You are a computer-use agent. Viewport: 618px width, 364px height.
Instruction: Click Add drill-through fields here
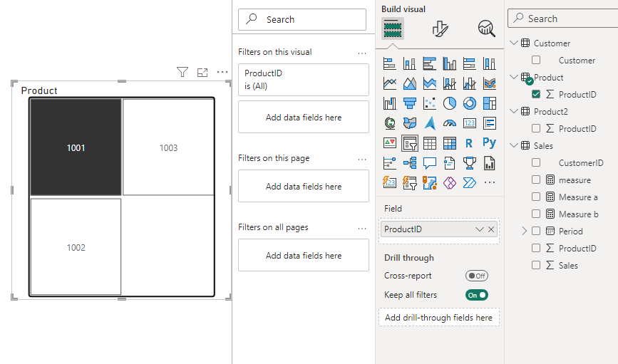(438, 318)
